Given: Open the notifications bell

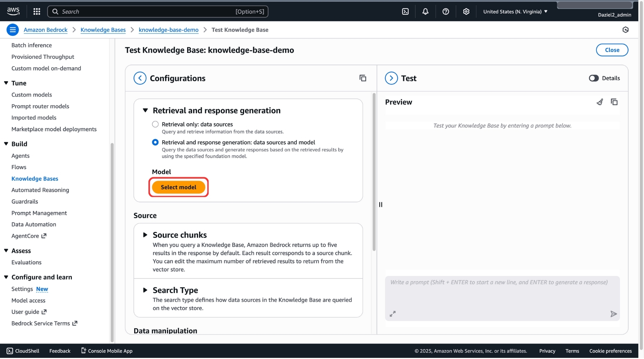Looking at the screenshot, I should click(425, 11).
